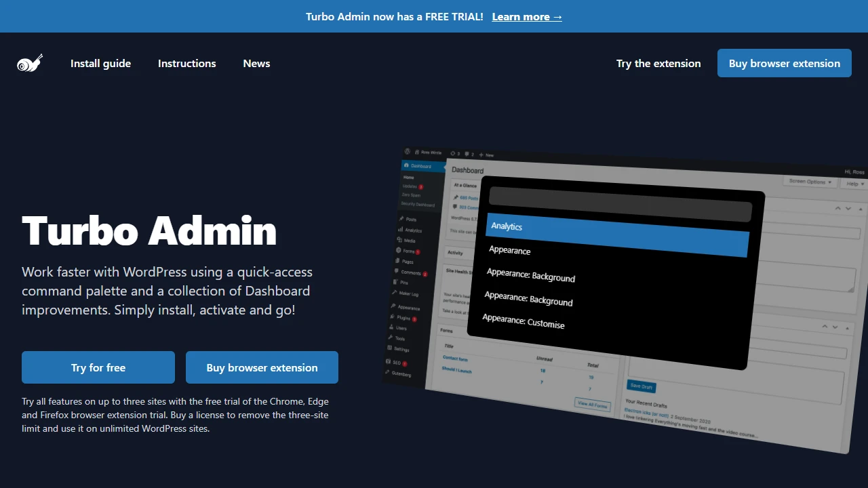Image resolution: width=868 pixels, height=488 pixels.
Task: Click the WordPress logo in the admin bar
Action: pyautogui.click(x=406, y=152)
